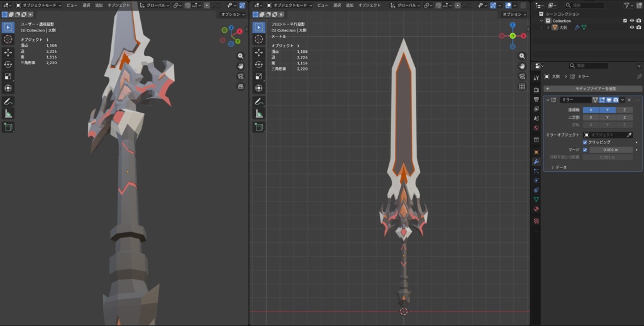The image size is (644, 326).
Task: Click the pan hand icon in the left viewport
Action: click(x=241, y=66)
